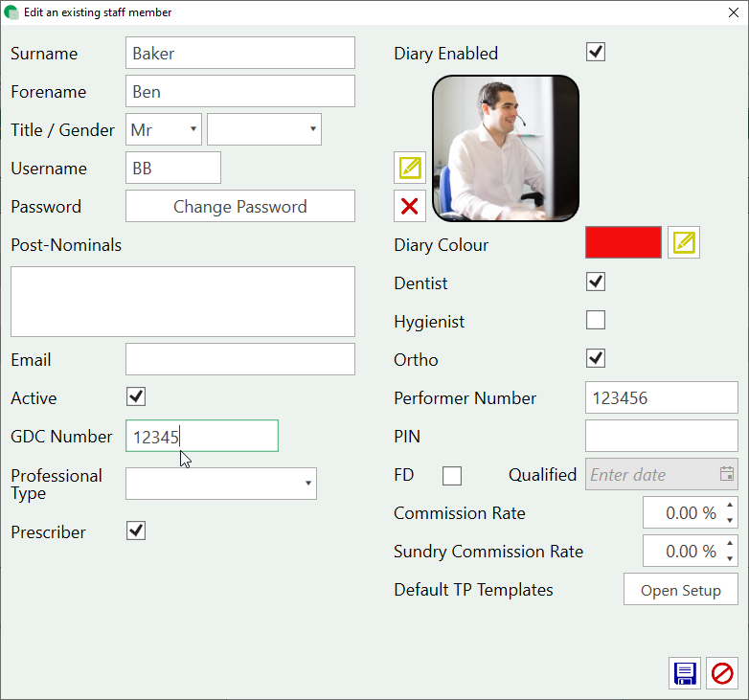Viewport: 749px width, 700px height.
Task: Cancel editing with red prohibition icon
Action: point(722,673)
